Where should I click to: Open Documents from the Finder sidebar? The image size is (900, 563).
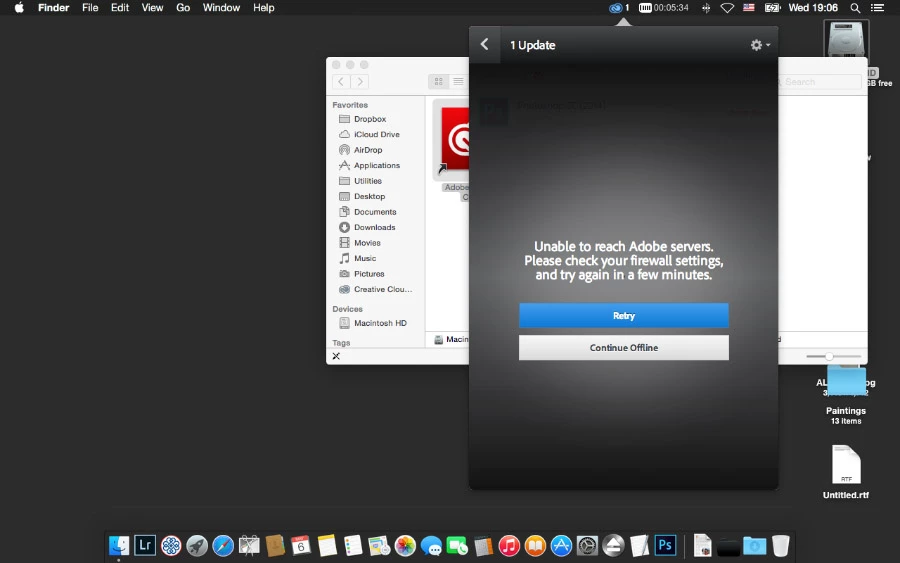tap(375, 212)
